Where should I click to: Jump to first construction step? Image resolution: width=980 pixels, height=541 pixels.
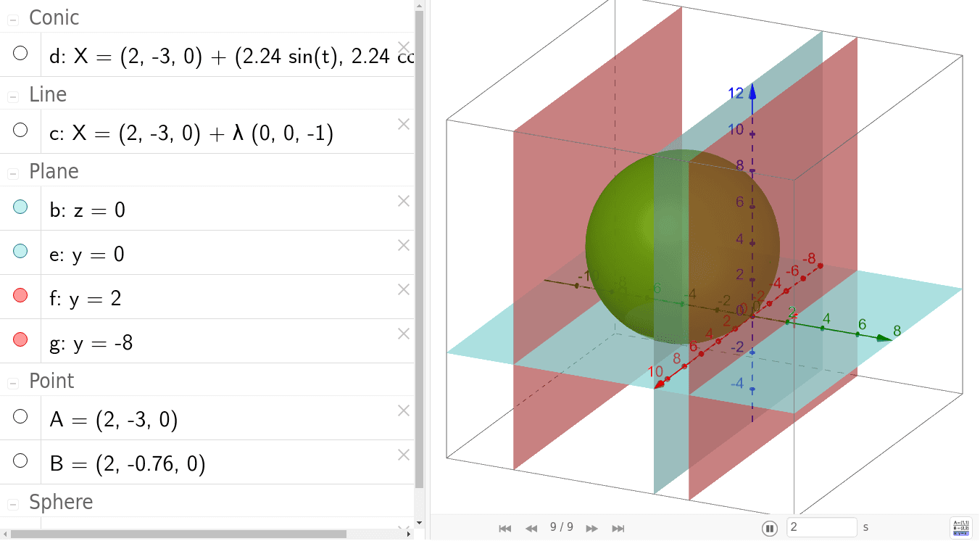coord(505,529)
